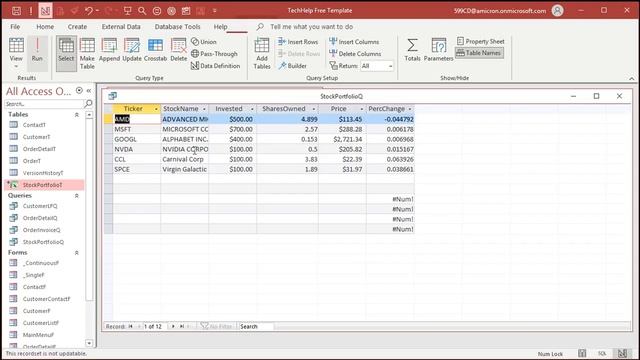Click the Undo arrow in the quick access toolbar
This screenshot has width=640, height=360.
[x=89, y=11]
